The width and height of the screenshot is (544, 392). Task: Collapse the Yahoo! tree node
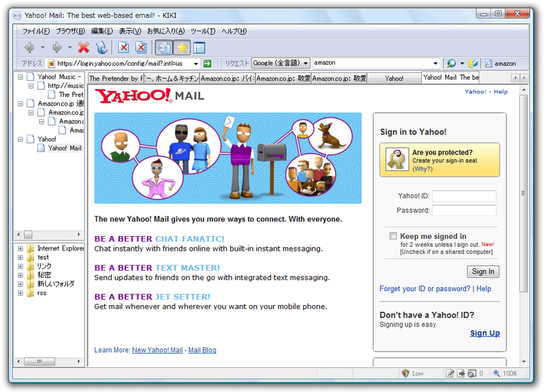[21, 139]
